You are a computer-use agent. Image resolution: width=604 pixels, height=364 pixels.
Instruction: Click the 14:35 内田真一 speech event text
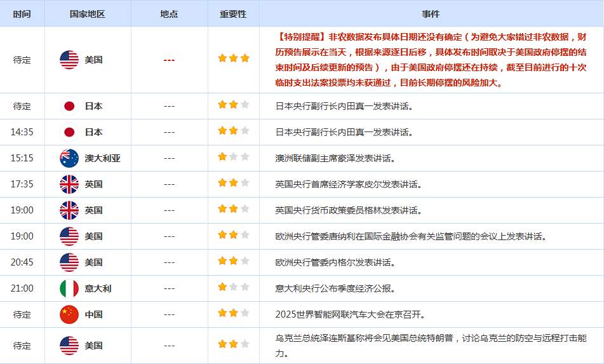[x=344, y=132]
